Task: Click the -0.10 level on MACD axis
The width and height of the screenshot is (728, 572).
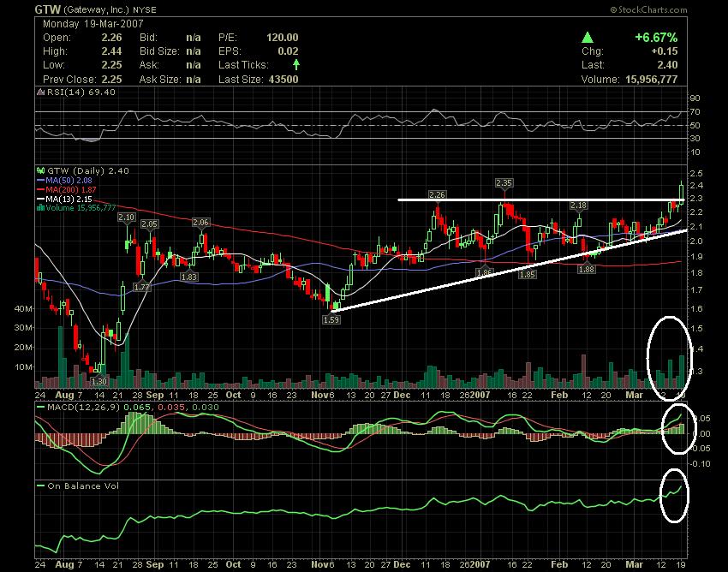Action: [x=700, y=464]
